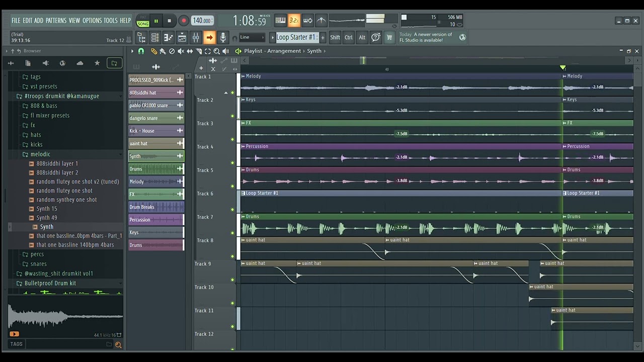The image size is (644, 362).
Task: Click the orange arrow toolbar button
Action: 209,37
